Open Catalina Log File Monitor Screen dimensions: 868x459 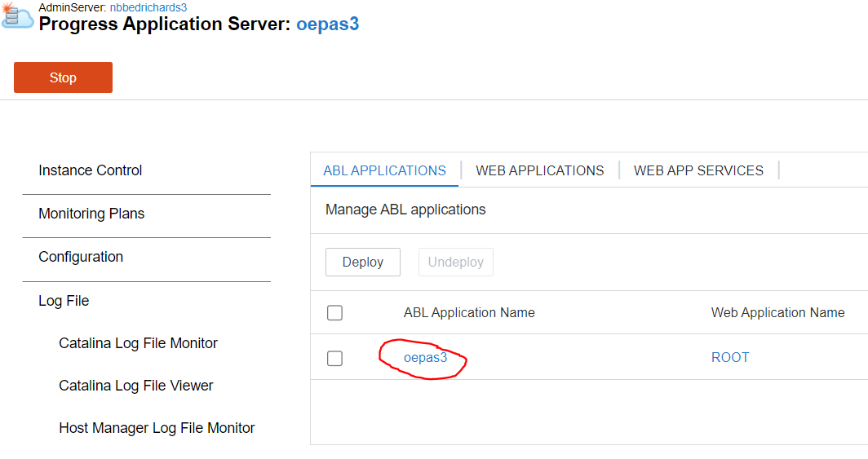(x=138, y=343)
